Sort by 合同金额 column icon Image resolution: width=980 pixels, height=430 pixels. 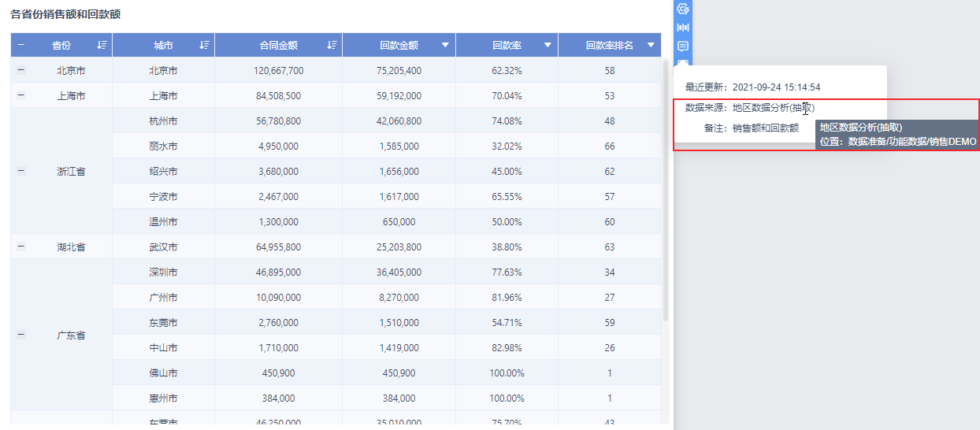point(332,45)
